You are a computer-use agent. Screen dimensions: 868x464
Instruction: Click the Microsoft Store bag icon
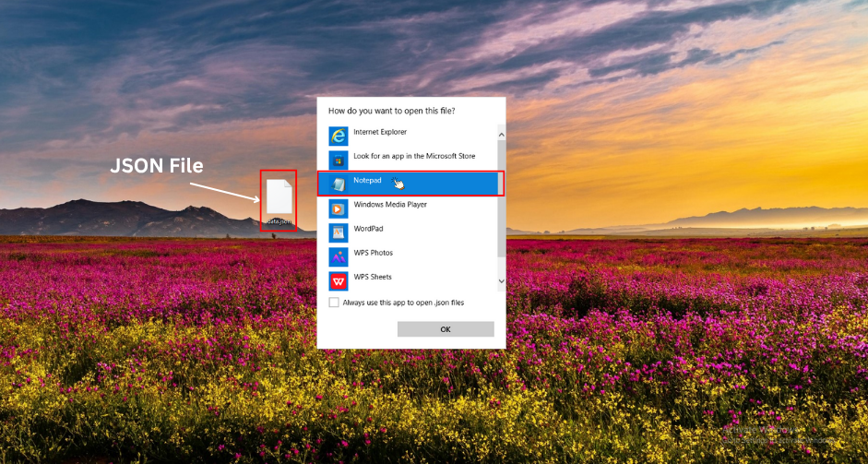[x=339, y=160]
